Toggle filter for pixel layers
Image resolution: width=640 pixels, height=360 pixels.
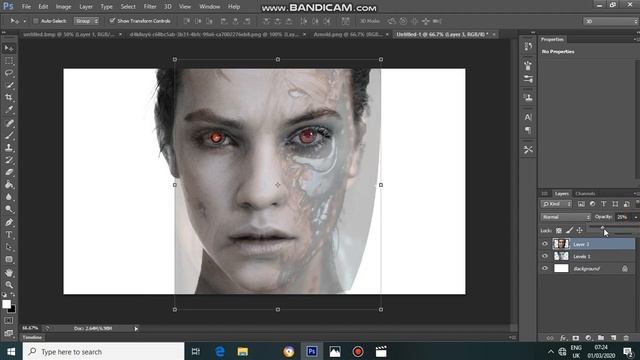[x=581, y=204]
